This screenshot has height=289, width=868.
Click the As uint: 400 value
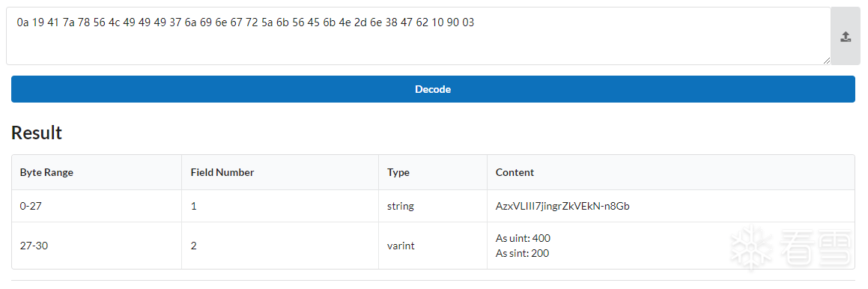click(523, 238)
